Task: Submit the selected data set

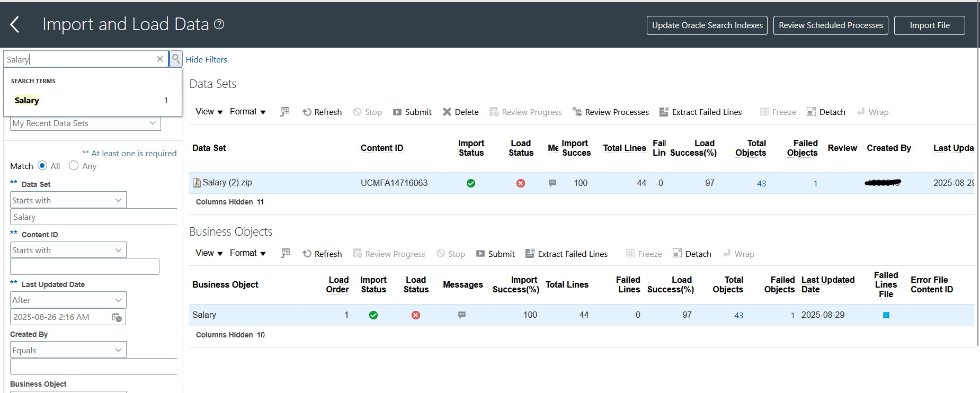Action: (412, 112)
